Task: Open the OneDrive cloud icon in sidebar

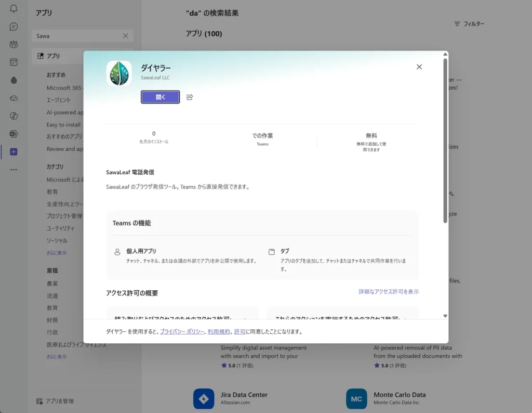Action: (x=14, y=98)
